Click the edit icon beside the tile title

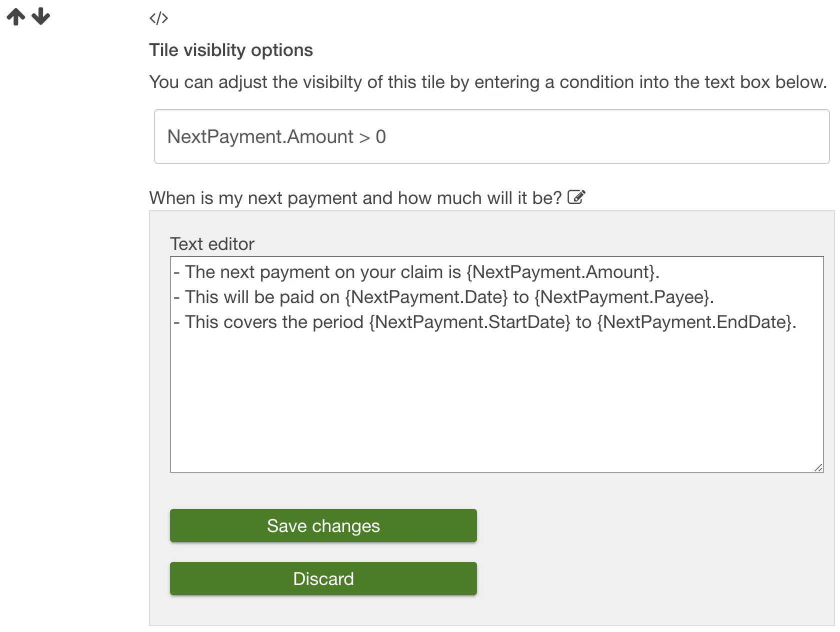[576, 197]
